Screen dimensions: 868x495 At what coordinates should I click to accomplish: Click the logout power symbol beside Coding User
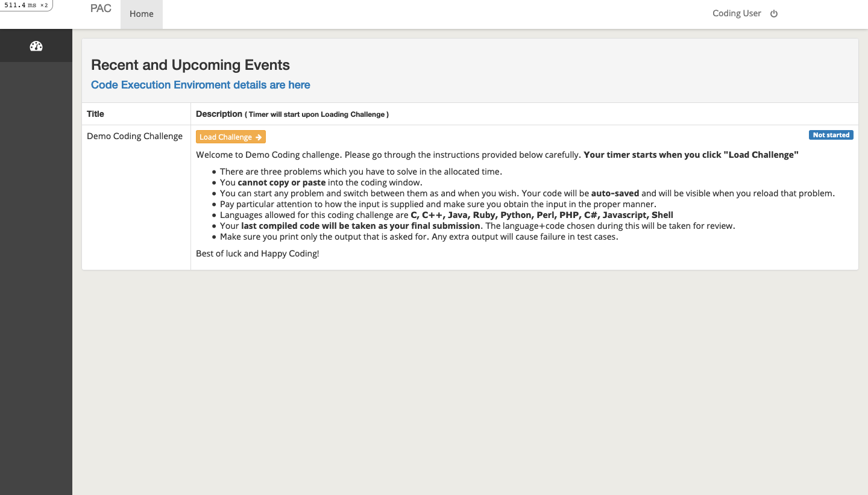[x=773, y=13]
